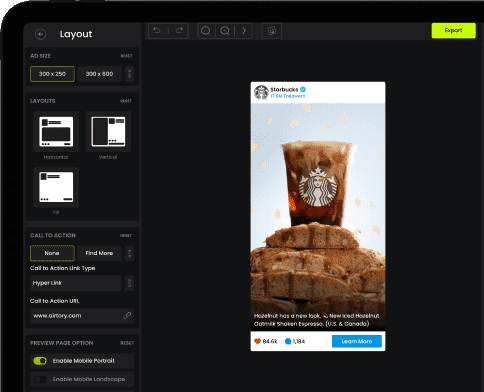Go back using the arrow beside Layout

(x=41, y=34)
